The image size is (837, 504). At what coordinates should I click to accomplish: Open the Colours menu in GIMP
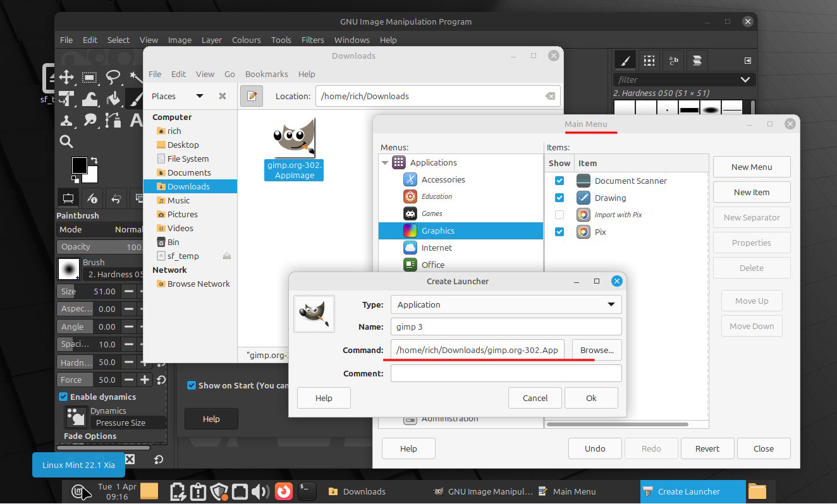pyautogui.click(x=247, y=40)
